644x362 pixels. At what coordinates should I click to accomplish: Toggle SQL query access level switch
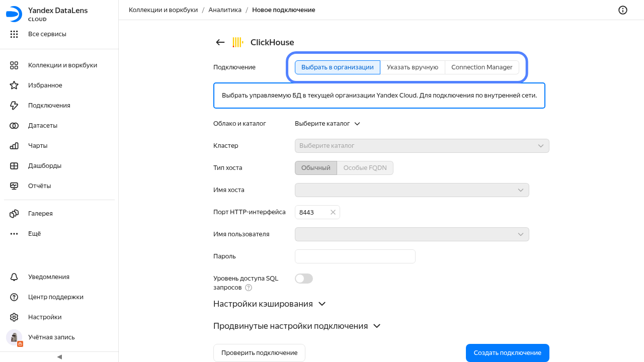coord(304,279)
